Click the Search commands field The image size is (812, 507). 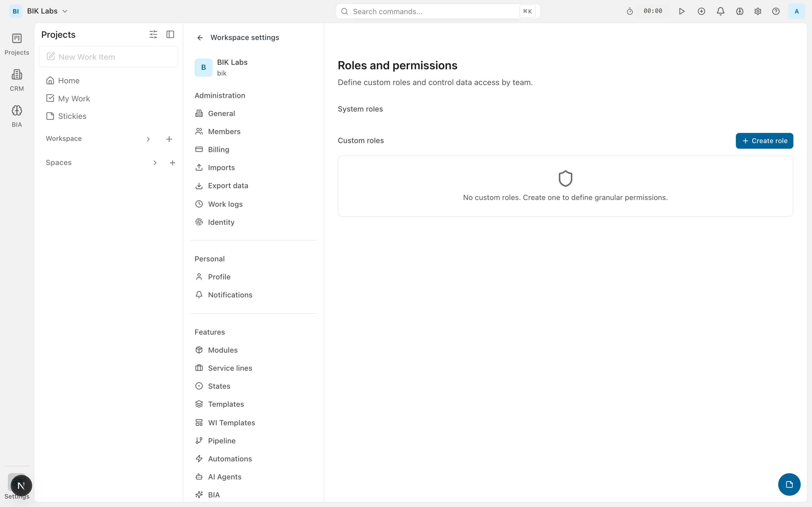[x=433, y=11]
